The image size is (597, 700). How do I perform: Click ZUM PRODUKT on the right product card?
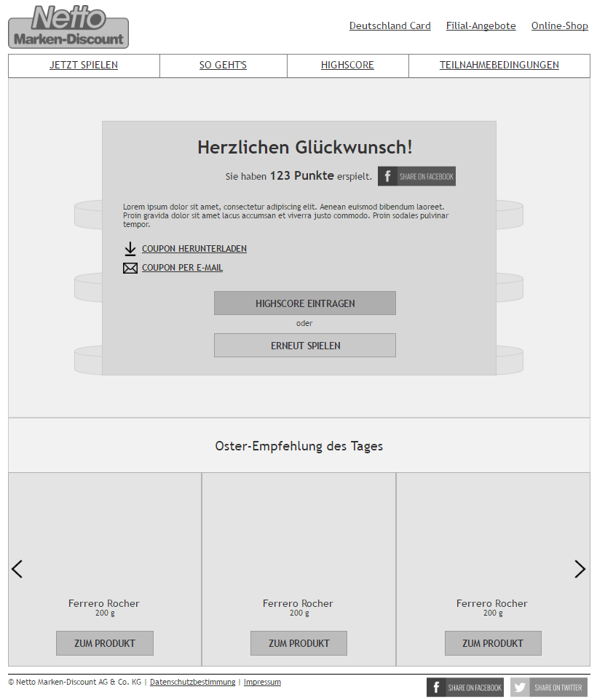[x=493, y=643]
